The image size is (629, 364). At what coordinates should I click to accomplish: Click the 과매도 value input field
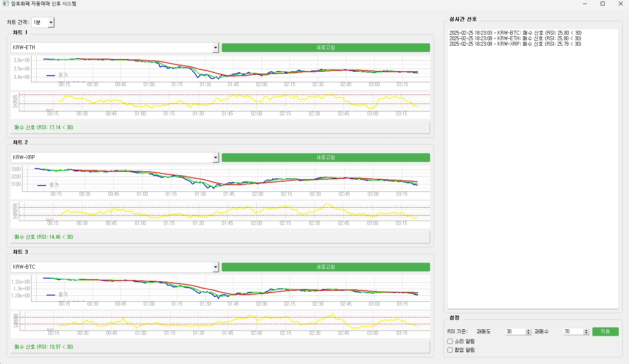(515, 332)
